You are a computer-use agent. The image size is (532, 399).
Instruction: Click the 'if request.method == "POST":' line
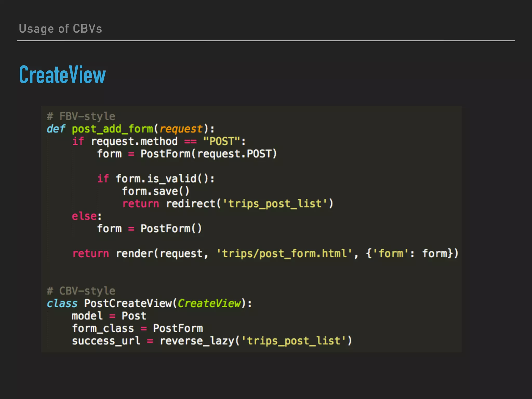159,141
